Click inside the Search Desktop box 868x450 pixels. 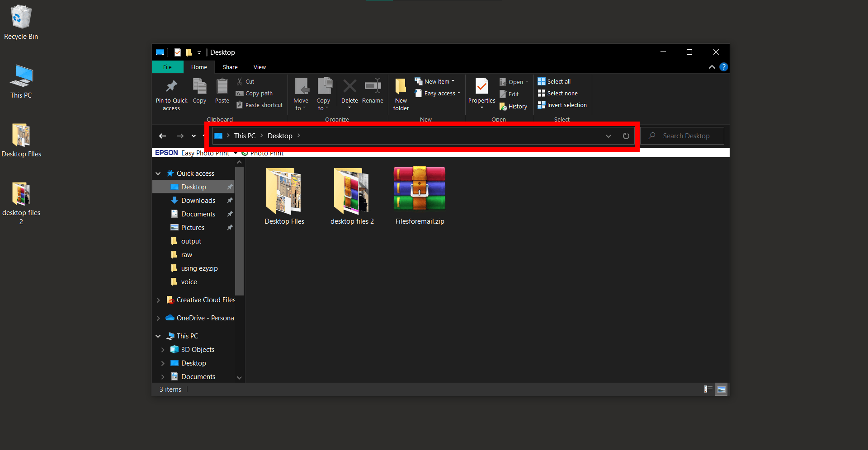click(685, 136)
